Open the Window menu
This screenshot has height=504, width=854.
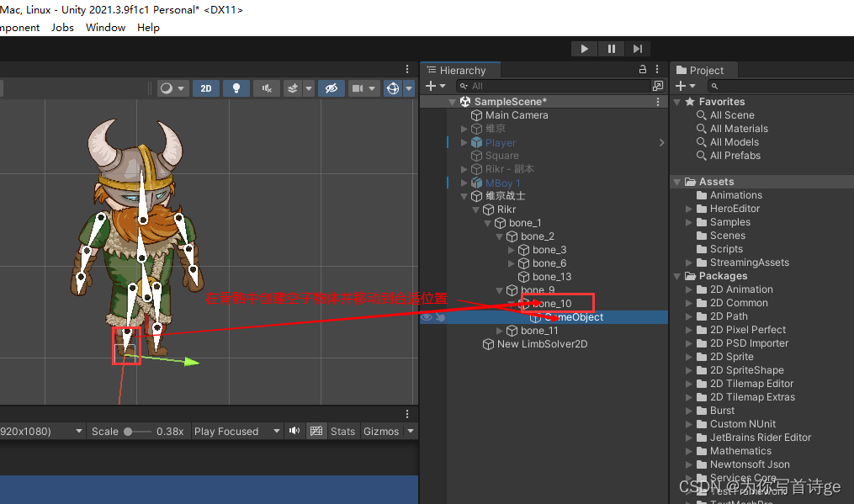click(106, 28)
